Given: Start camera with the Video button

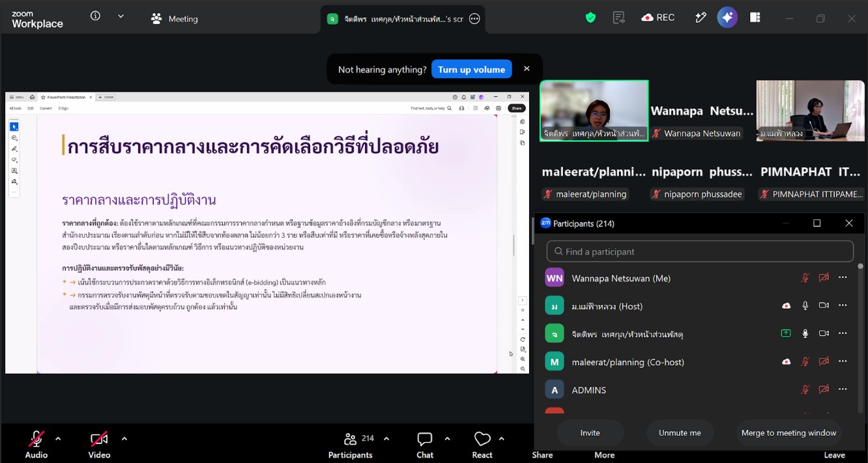Looking at the screenshot, I should point(99,445).
